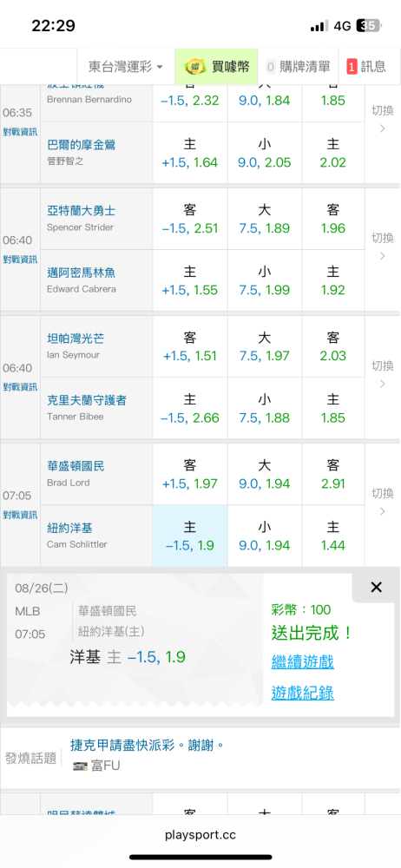Click 切換 arrow for Braves vs Marlins game
Viewport: 401px width, 868px height.
click(382, 247)
